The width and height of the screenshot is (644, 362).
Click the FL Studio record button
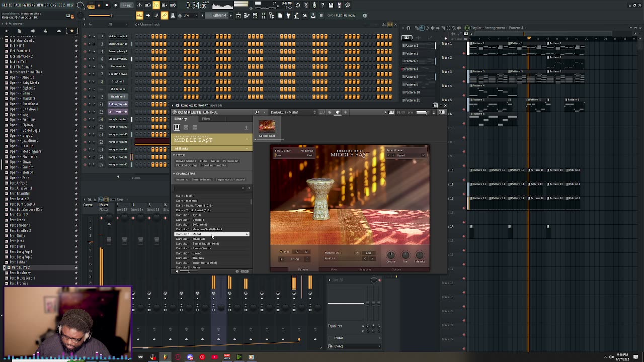point(115,6)
